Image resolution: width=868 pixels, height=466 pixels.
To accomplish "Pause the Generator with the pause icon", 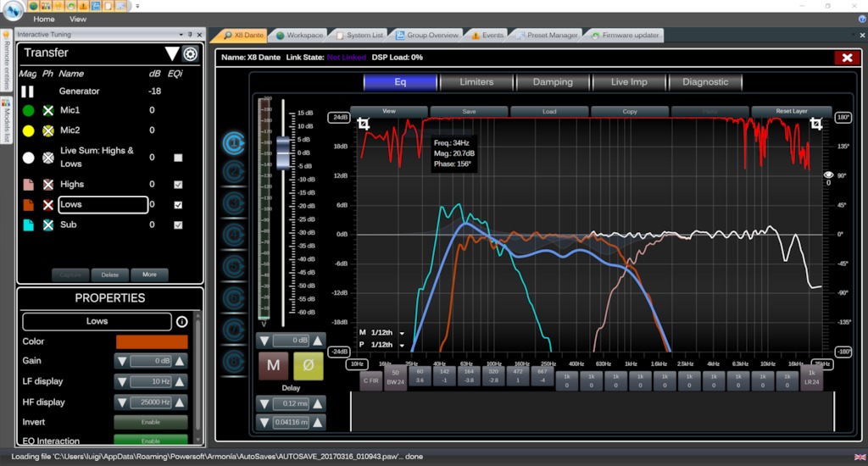I will pos(28,92).
